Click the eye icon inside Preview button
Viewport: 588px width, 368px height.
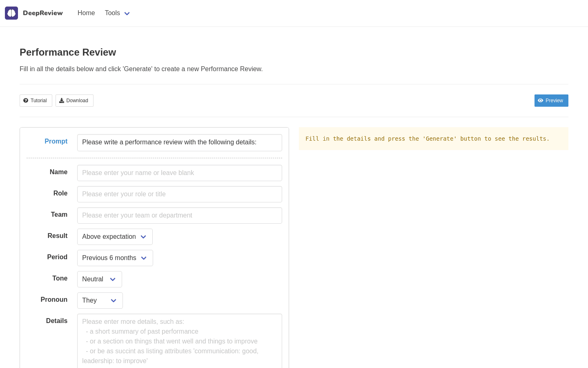point(540,100)
